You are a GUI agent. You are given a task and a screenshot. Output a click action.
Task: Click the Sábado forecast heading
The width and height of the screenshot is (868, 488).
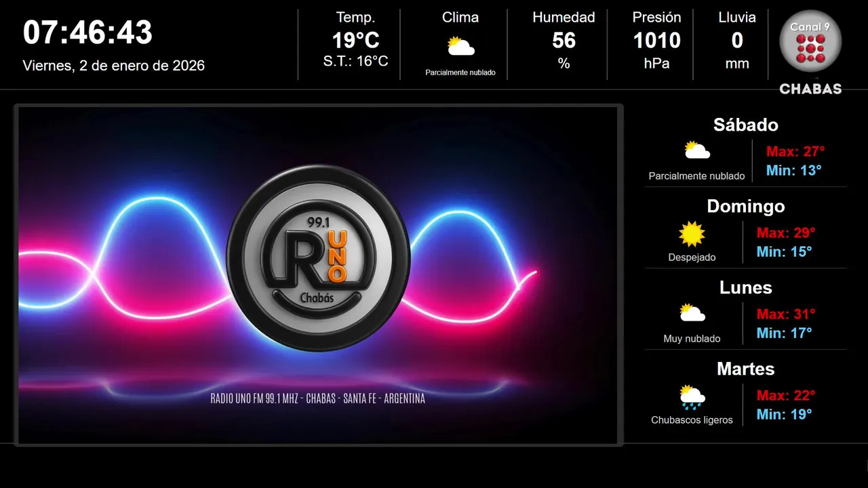click(x=746, y=125)
